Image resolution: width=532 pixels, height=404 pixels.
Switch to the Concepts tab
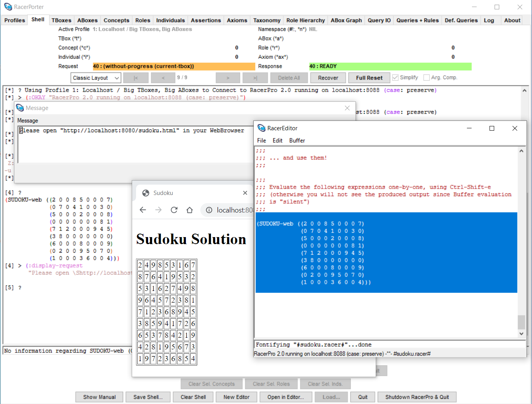[116, 20]
